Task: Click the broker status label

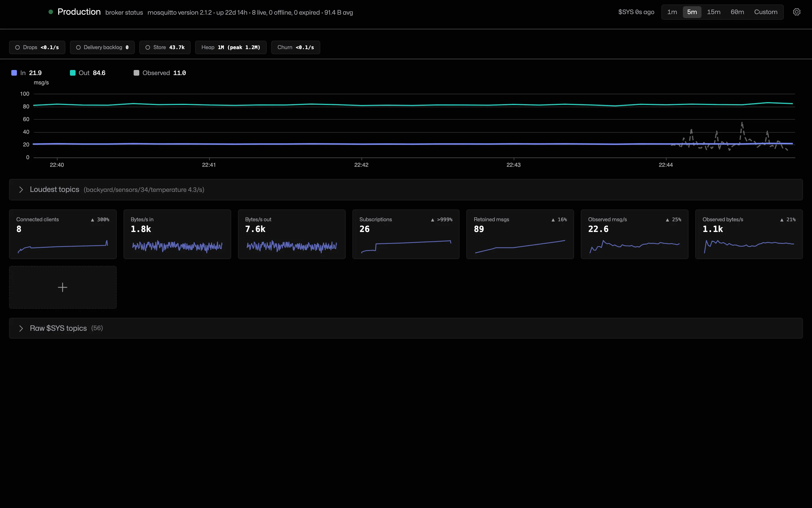Action: coord(124,12)
